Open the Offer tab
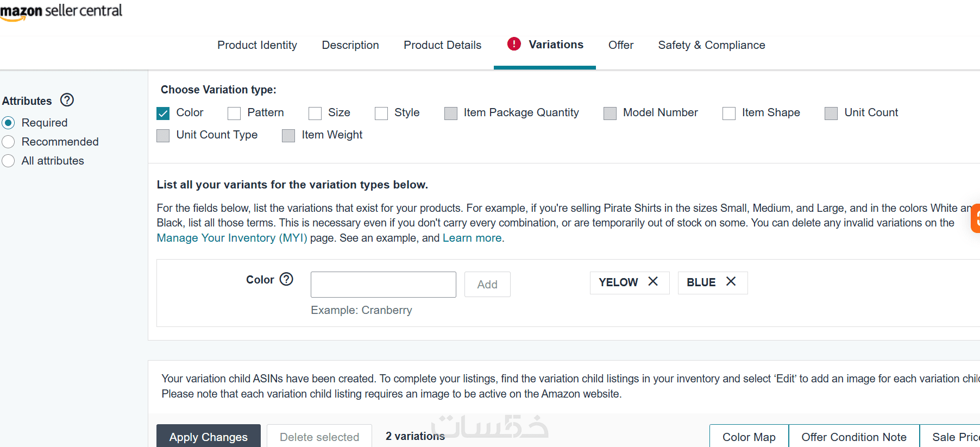The height and width of the screenshot is (447, 980). tap(620, 45)
